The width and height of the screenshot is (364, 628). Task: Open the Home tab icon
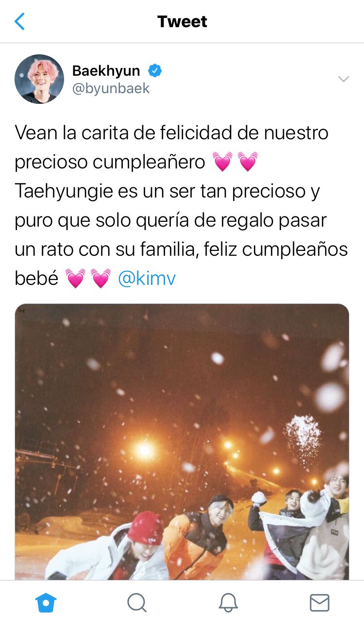[46, 603]
